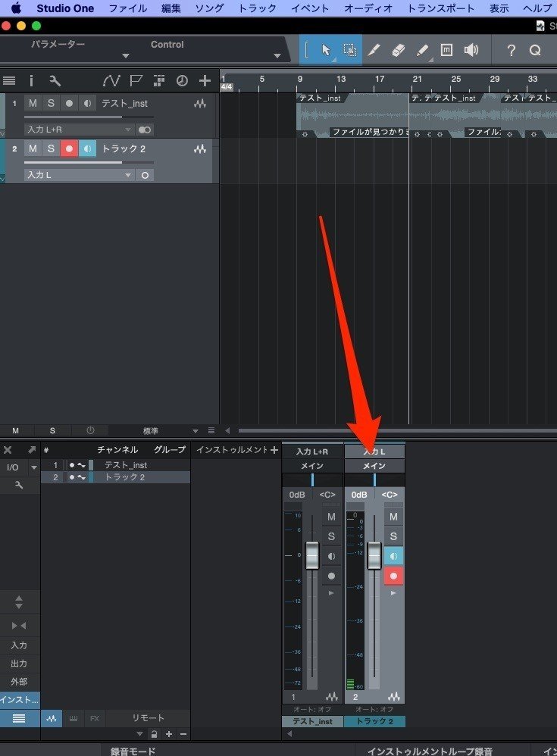This screenshot has height=756, width=557.
Task: Open the FX view button
Action: click(x=95, y=718)
